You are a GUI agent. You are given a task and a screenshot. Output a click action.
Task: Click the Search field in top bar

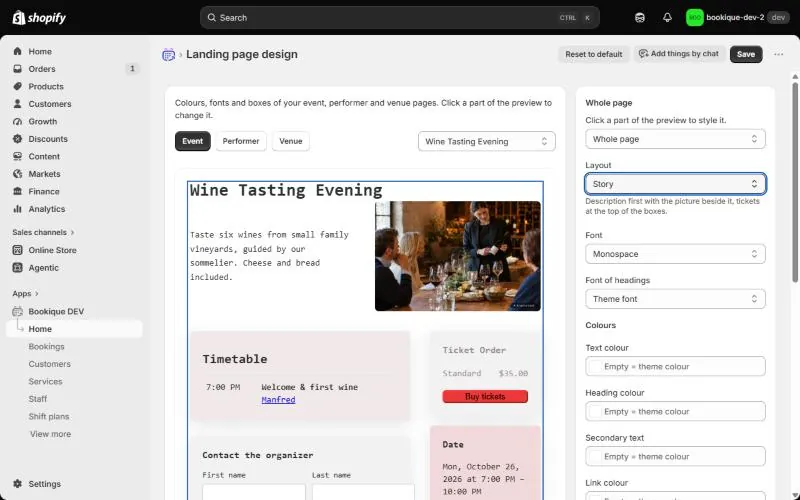pos(399,17)
